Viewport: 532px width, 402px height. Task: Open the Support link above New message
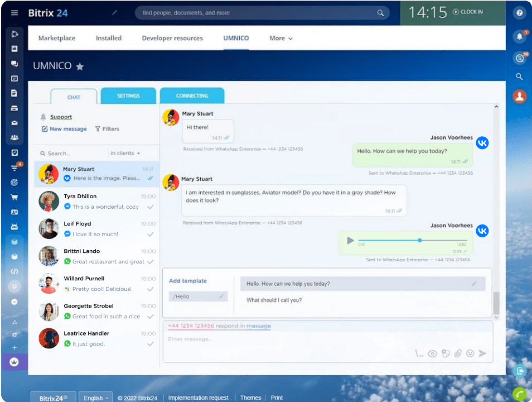[60, 117]
